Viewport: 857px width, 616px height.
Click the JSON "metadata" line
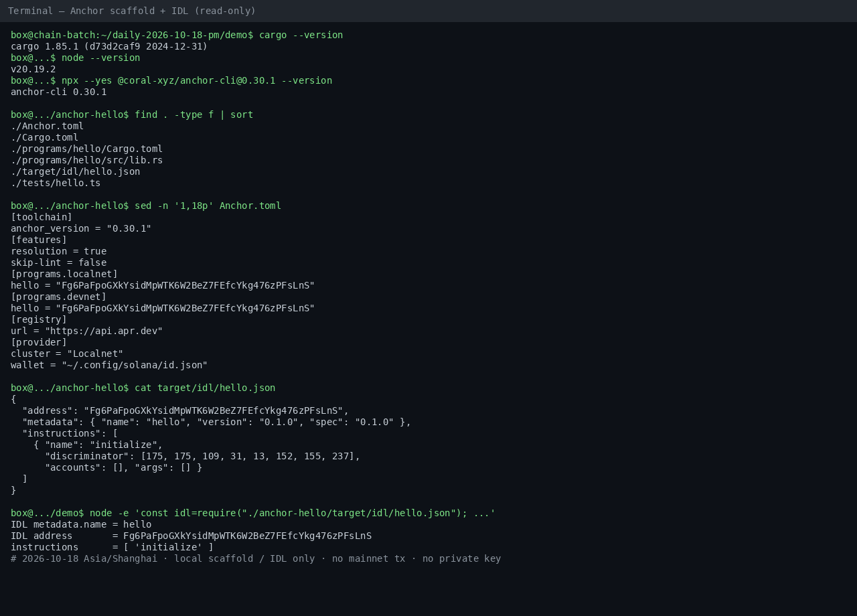tap(216, 422)
